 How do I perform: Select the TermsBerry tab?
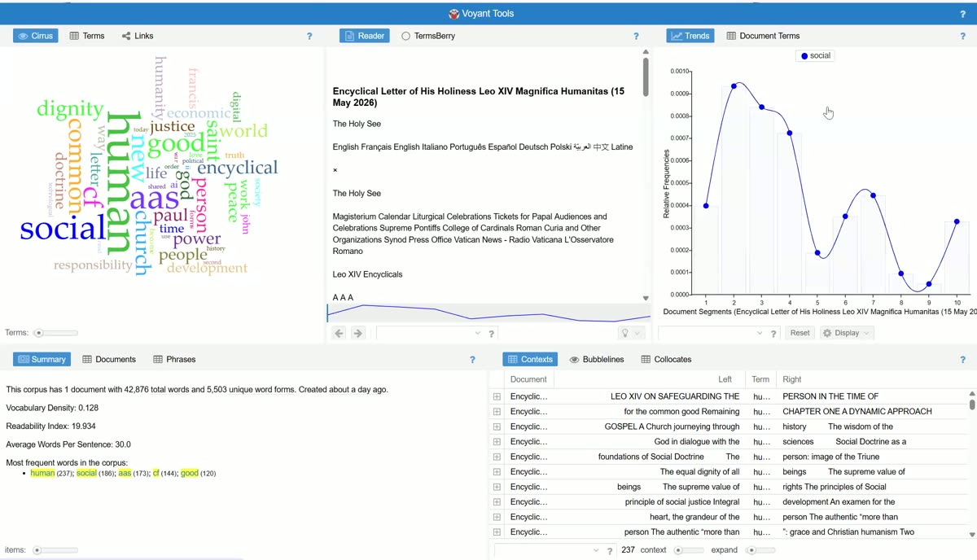coord(428,36)
